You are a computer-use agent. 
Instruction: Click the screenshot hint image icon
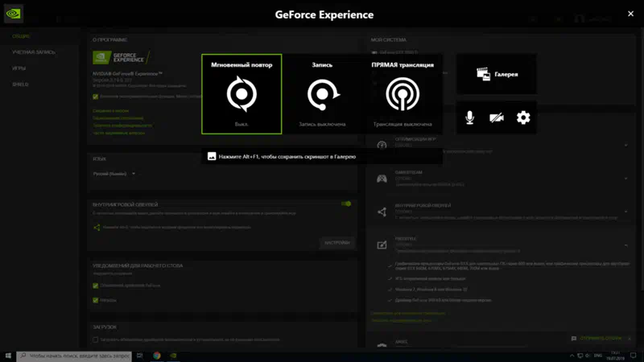(212, 156)
